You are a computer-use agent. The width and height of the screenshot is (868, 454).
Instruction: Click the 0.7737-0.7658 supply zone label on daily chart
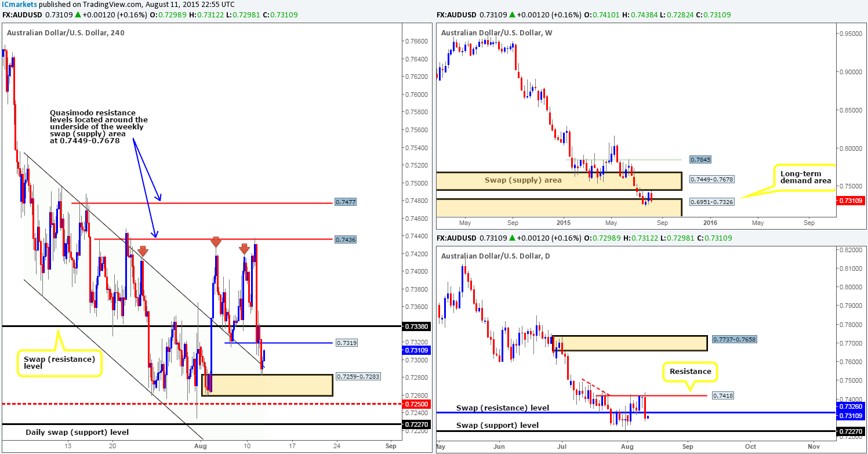(x=735, y=339)
